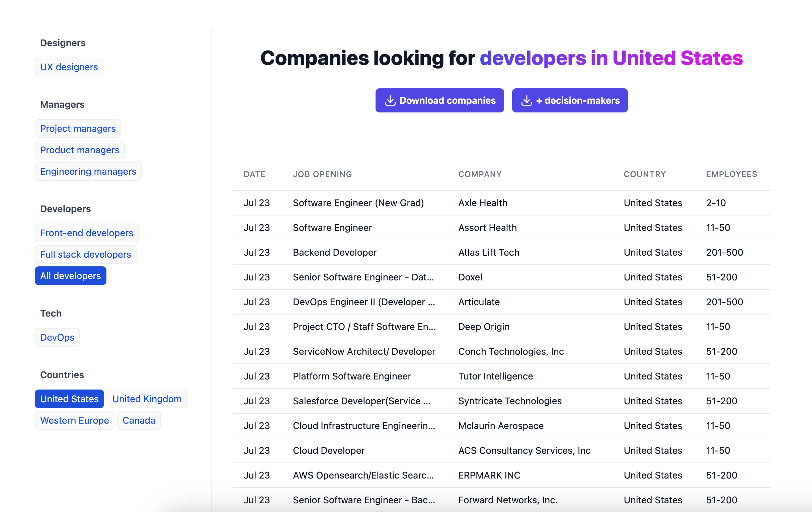
Task: Open the DevOps tech filter
Action: click(57, 337)
